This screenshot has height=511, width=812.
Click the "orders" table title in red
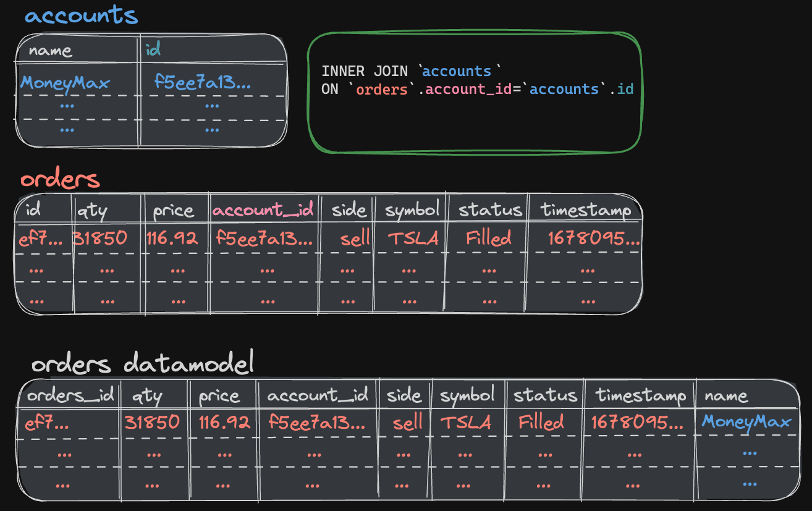click(59, 180)
